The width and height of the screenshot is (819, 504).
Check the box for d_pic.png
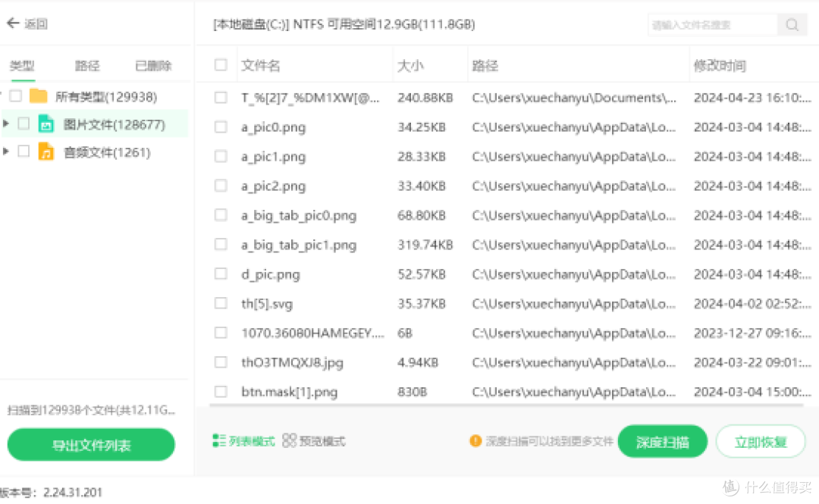point(221,274)
